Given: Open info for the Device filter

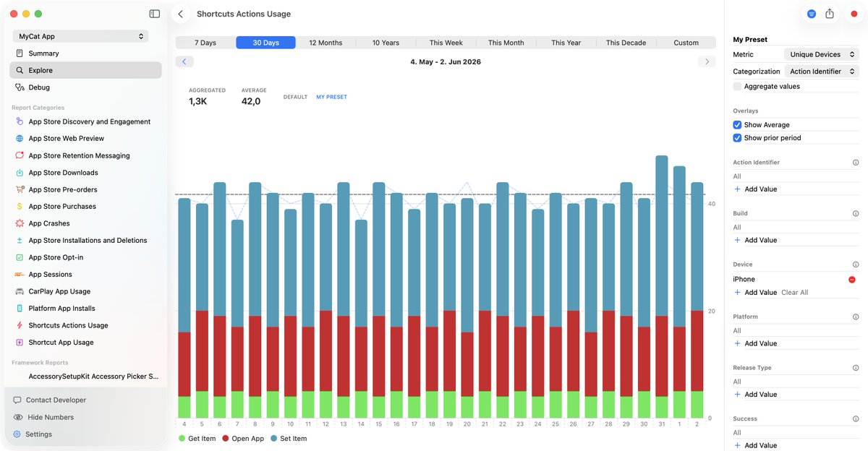Looking at the screenshot, I should pyautogui.click(x=856, y=265).
